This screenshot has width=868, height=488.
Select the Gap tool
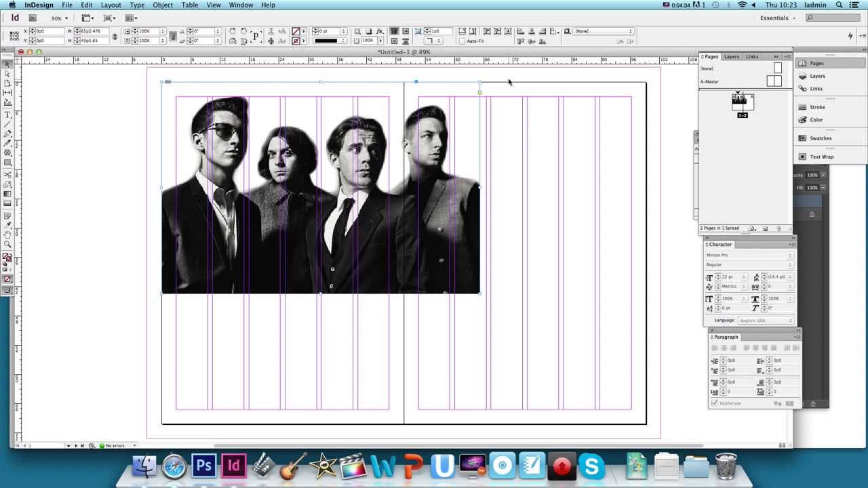pos(7,92)
